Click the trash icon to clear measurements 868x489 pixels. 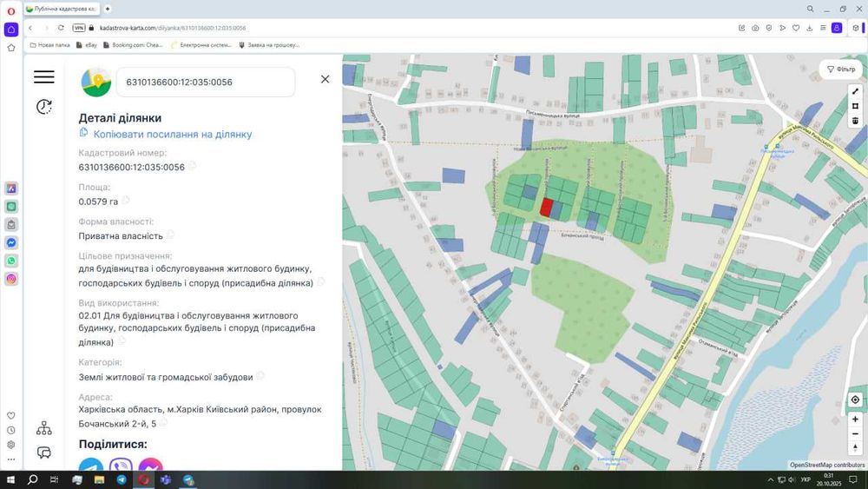pos(855,121)
